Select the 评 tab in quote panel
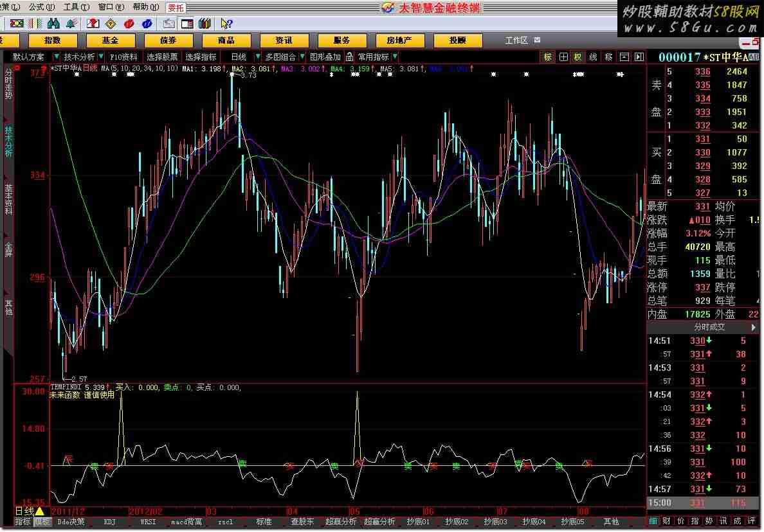Screen dimensions: 764x532 tap(751, 521)
